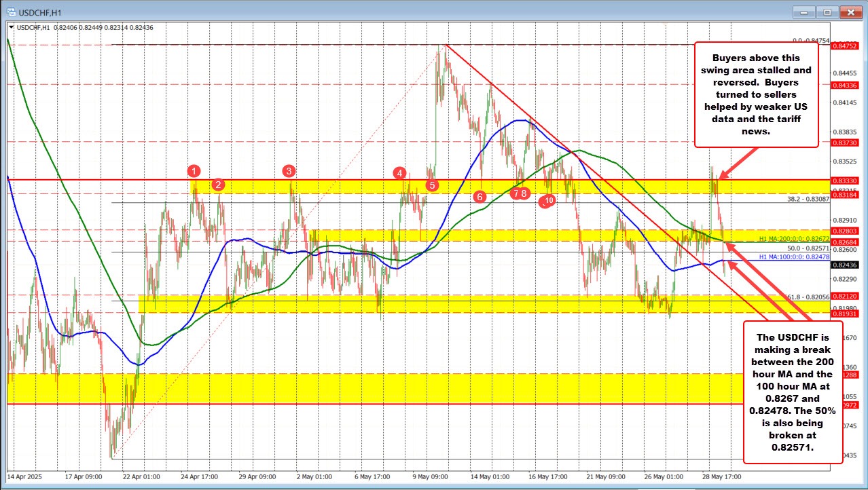Select the marker 5 above the yellow zone
868x490 pixels.
[x=431, y=184]
